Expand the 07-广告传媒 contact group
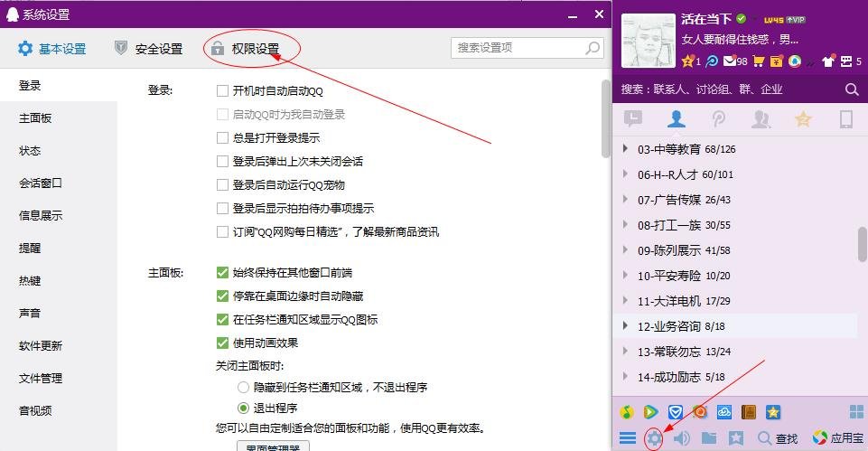Image resolution: width=868 pixels, height=451 pixels. pyautogui.click(x=625, y=199)
